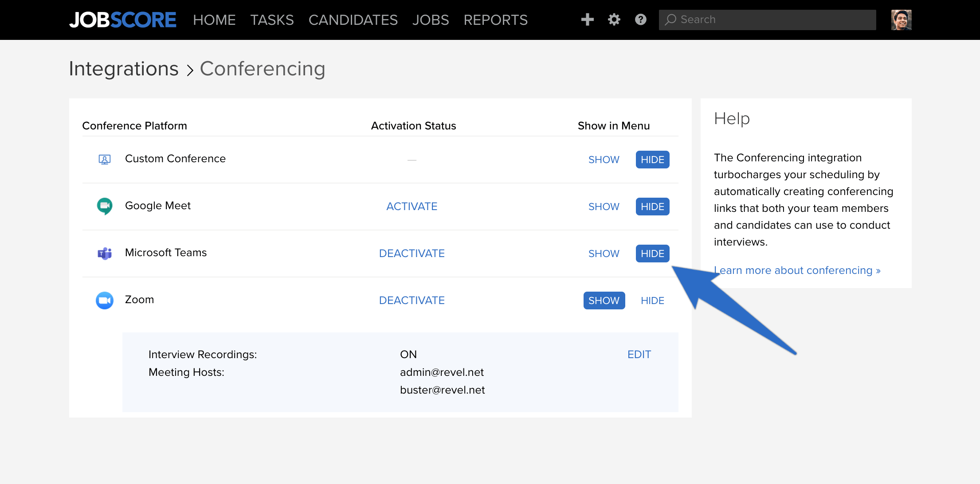Click the Activation Status column header

point(413,126)
